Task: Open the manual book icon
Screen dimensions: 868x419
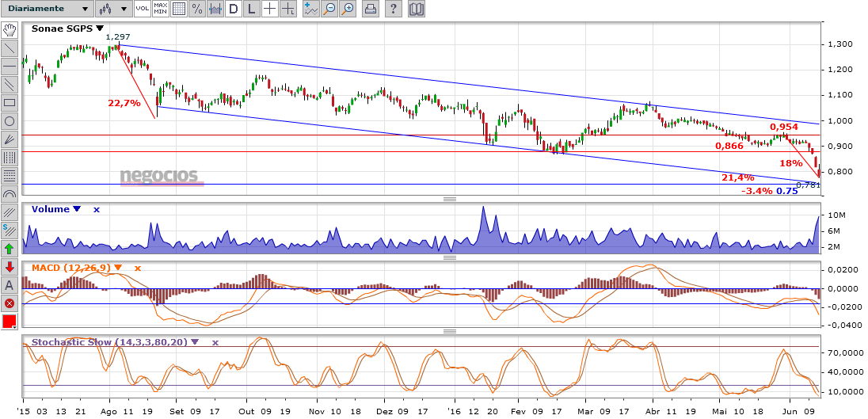Action: click(416, 9)
